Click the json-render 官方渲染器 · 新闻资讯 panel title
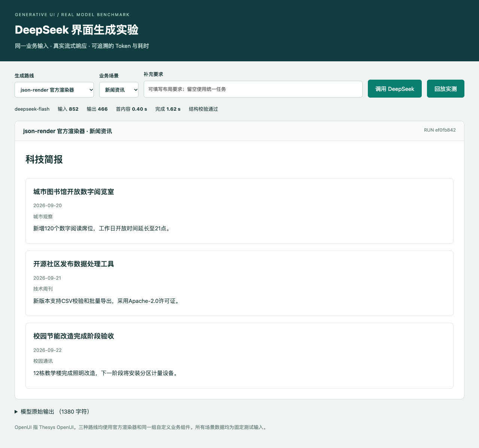 pos(67,131)
